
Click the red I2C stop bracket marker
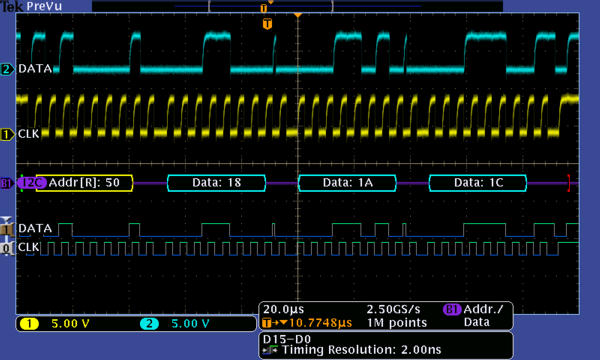(569, 183)
